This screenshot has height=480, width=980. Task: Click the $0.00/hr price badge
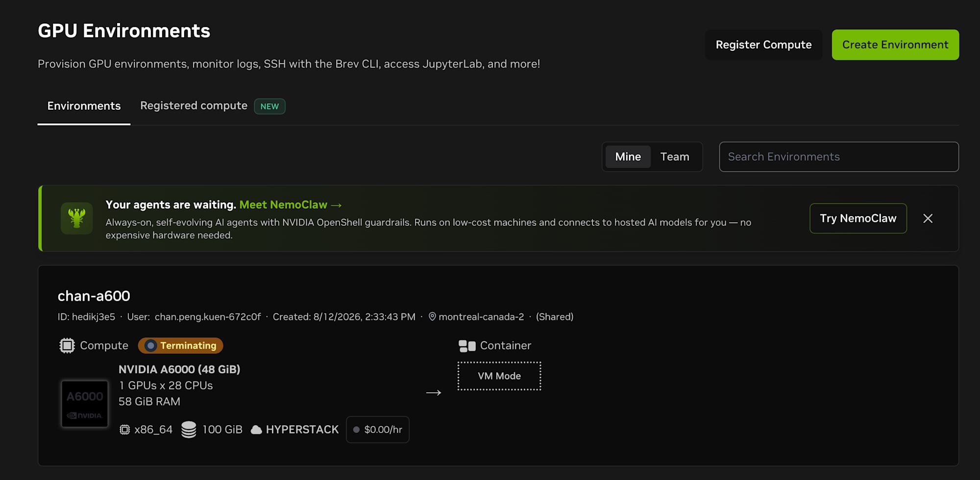378,430
